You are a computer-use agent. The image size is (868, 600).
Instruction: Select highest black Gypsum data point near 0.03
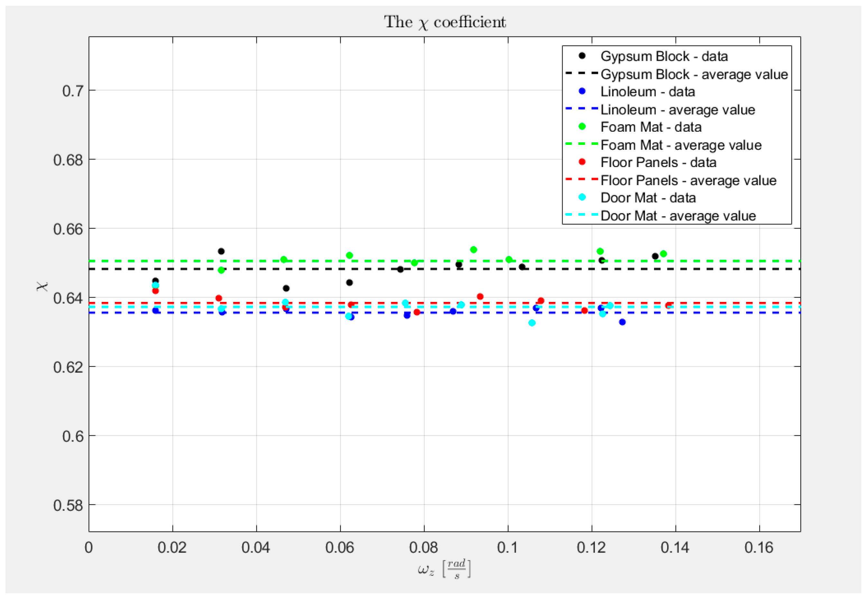pos(221,251)
